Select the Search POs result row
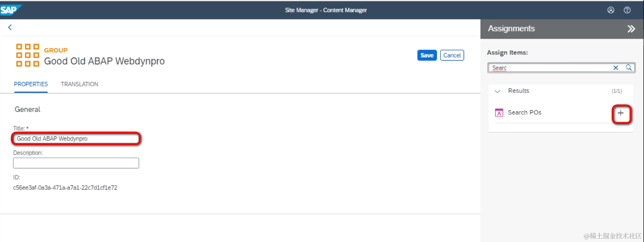The width and height of the screenshot is (644, 242). 561,113
